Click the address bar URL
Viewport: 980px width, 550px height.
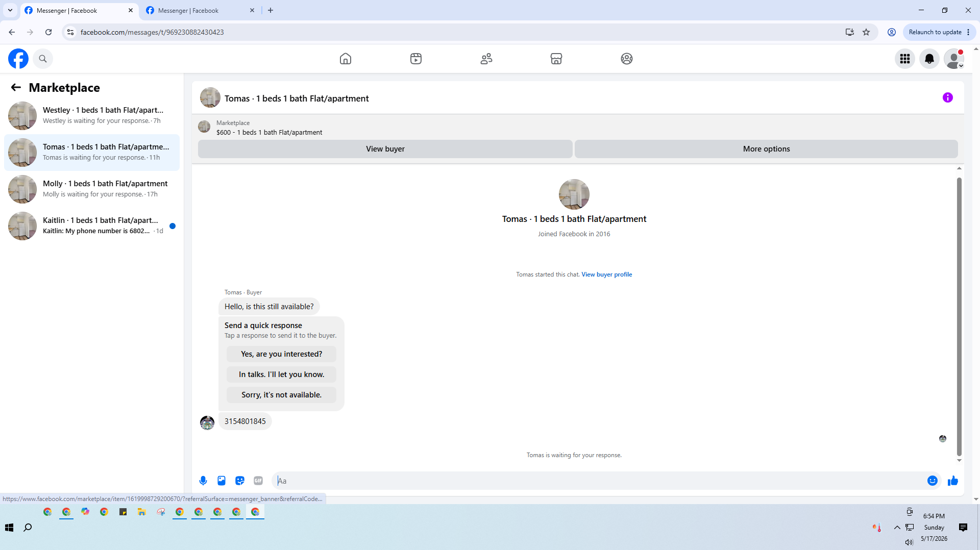(152, 32)
